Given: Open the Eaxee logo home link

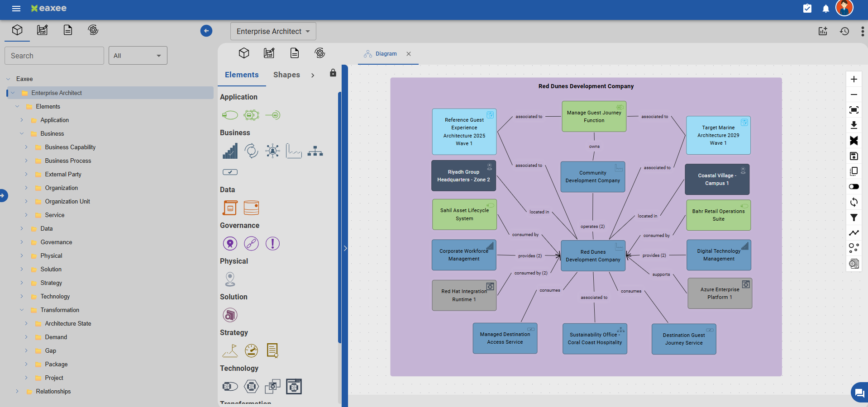Looking at the screenshot, I should pos(48,8).
